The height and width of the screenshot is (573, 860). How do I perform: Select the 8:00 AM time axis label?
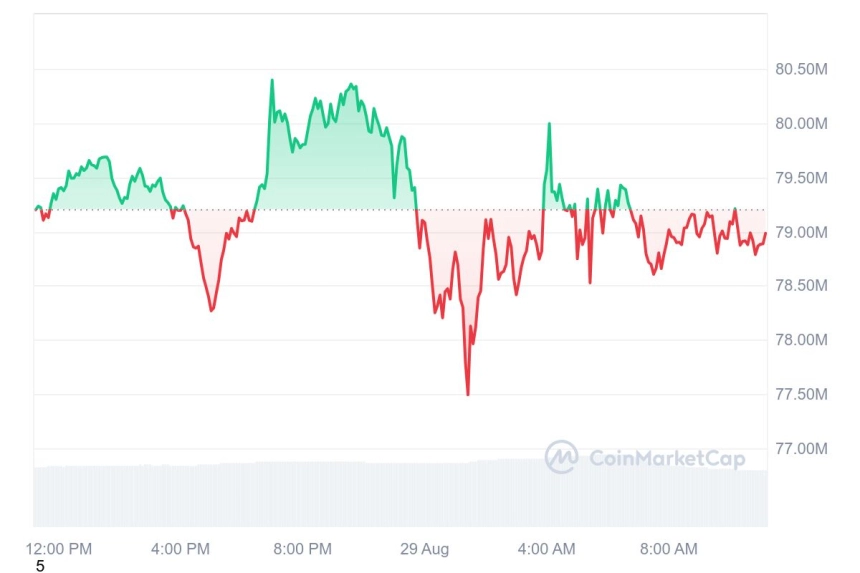pos(669,548)
